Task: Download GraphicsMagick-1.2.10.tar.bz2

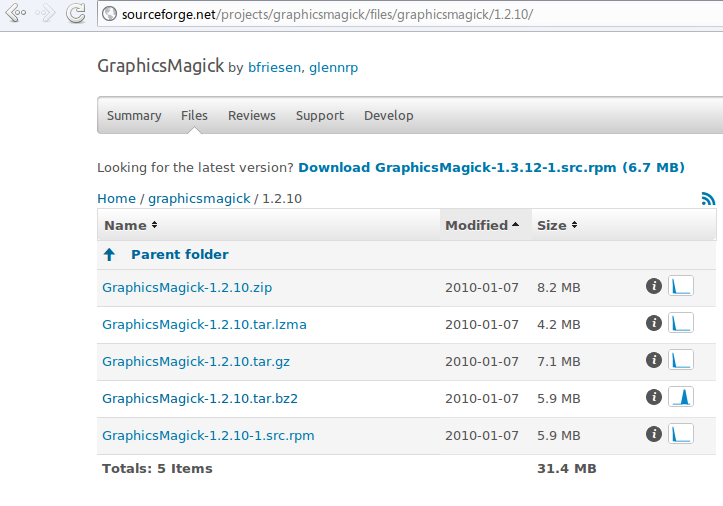Action: point(200,398)
